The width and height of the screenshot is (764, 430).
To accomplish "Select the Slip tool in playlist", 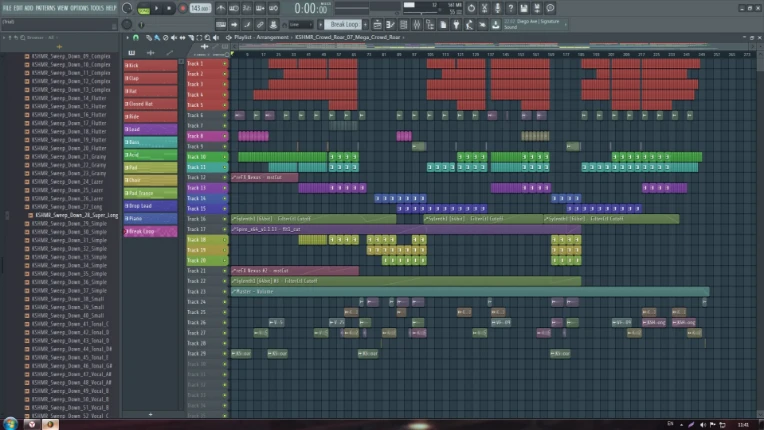I will click(x=182, y=37).
